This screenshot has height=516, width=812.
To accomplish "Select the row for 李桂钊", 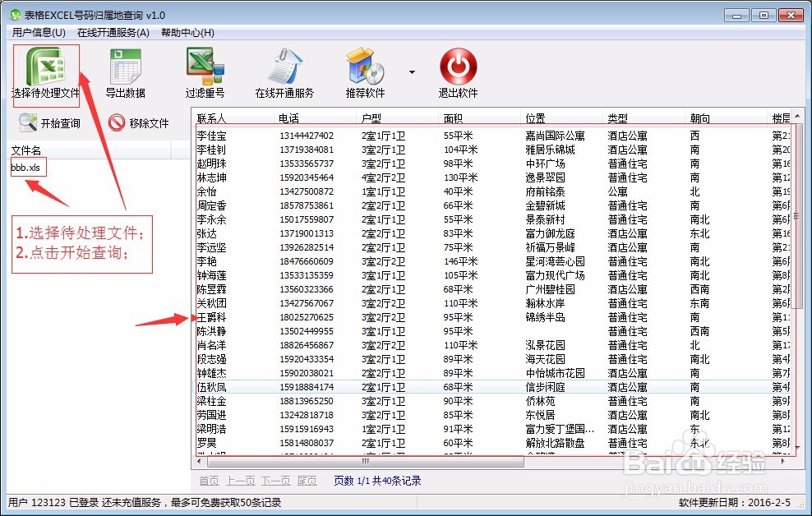I will [x=491, y=150].
